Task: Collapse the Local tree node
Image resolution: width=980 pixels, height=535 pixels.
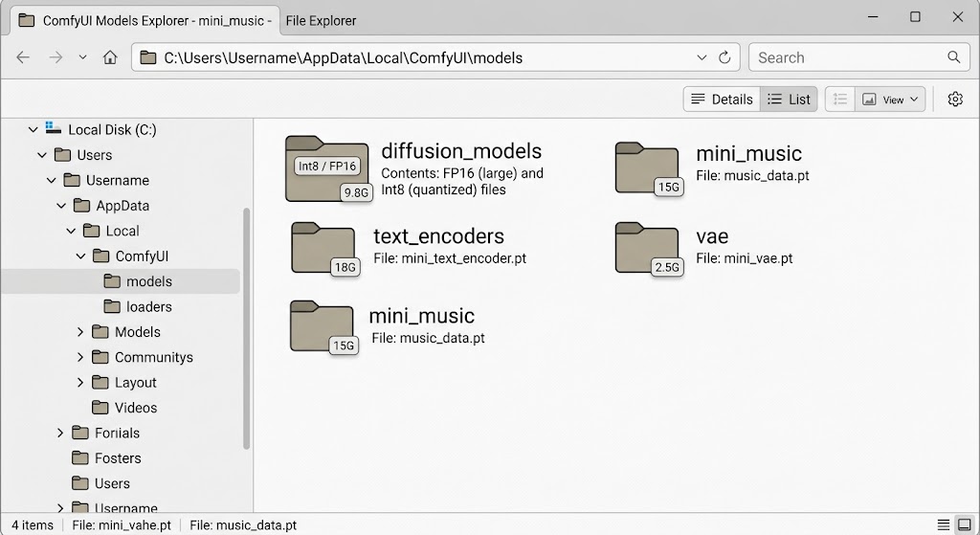Action: [x=71, y=232]
